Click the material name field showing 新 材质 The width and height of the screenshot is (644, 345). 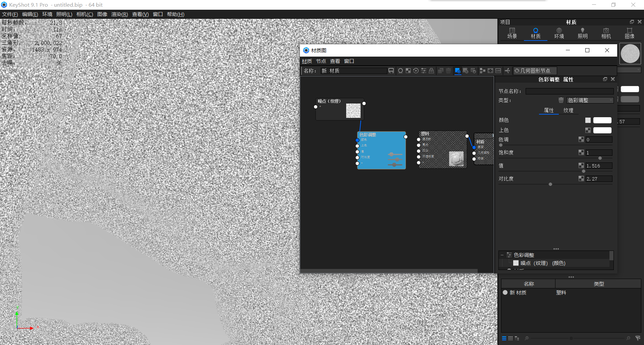354,71
